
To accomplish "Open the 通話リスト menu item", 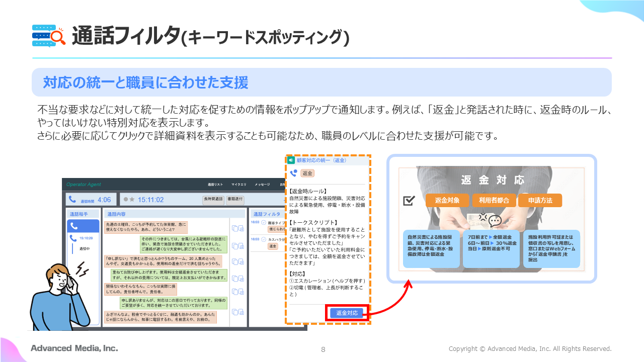I will [215, 185].
